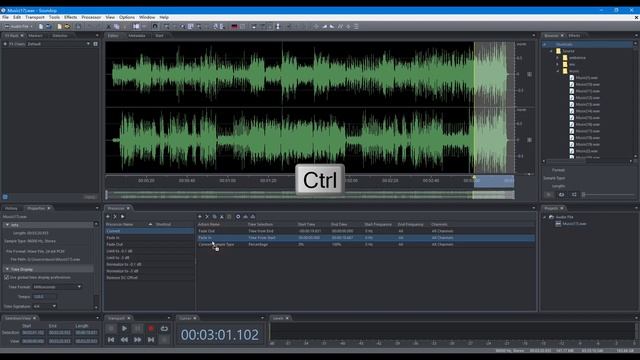This screenshot has width=640, height=360.
Task: Toggle Use global time display preferences checkbox
Action: [7, 277]
